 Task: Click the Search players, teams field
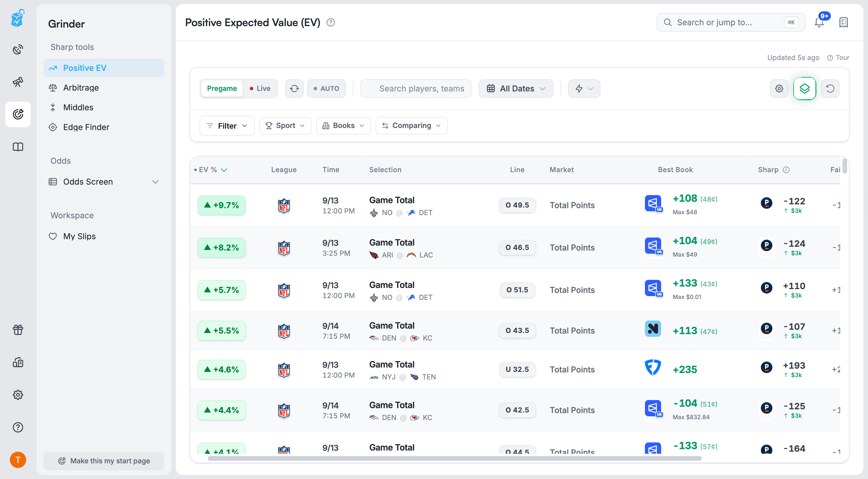click(x=416, y=89)
